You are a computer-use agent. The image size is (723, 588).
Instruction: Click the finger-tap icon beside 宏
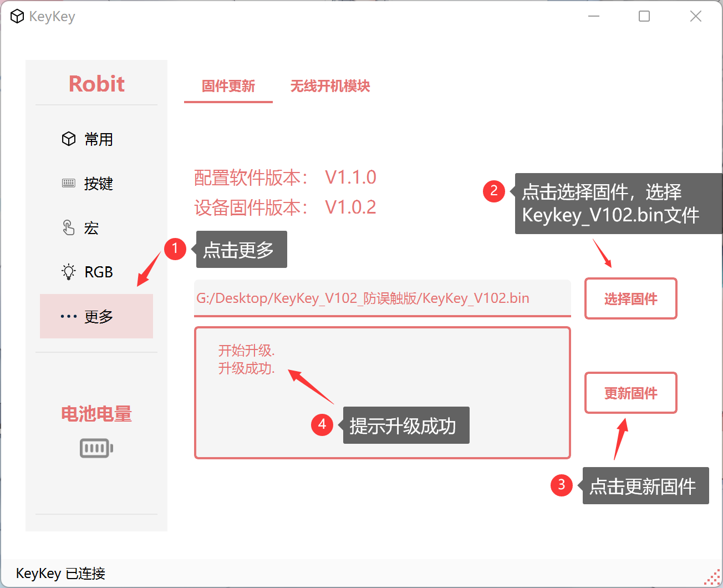(69, 227)
